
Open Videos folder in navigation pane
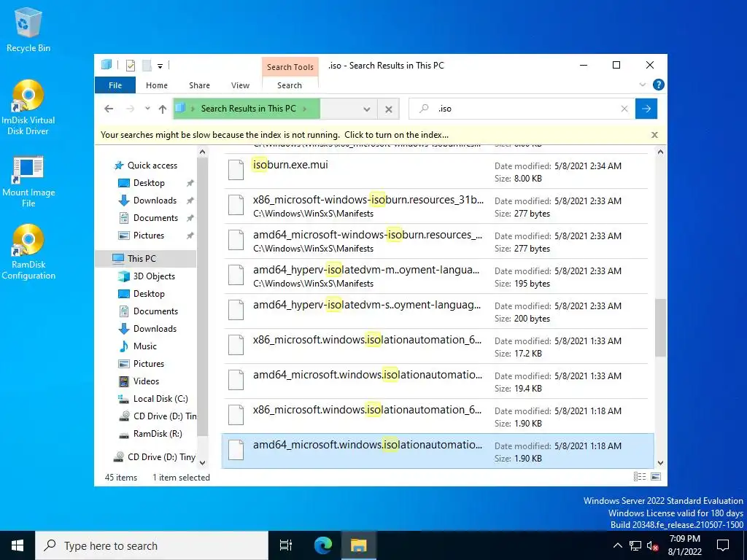[146, 381]
